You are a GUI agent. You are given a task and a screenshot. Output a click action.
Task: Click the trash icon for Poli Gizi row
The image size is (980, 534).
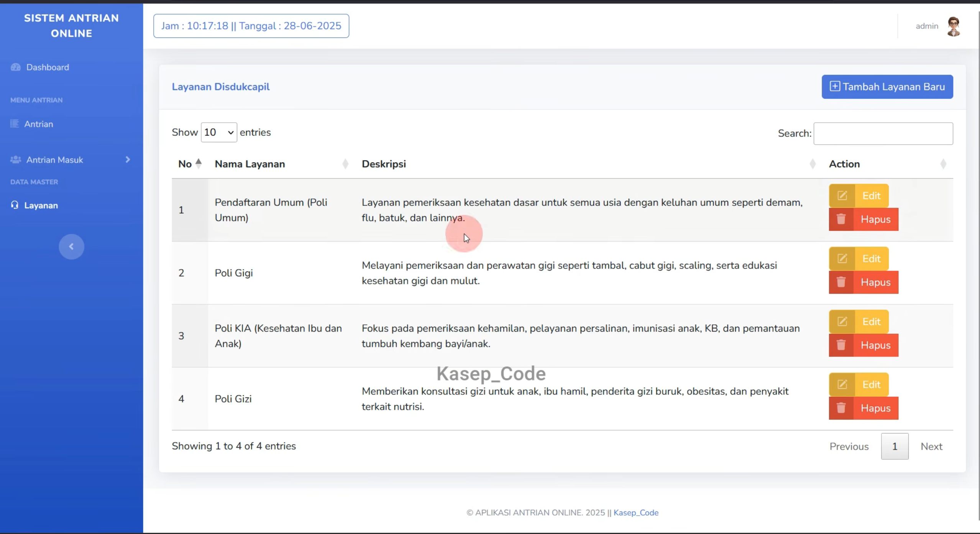click(x=841, y=408)
